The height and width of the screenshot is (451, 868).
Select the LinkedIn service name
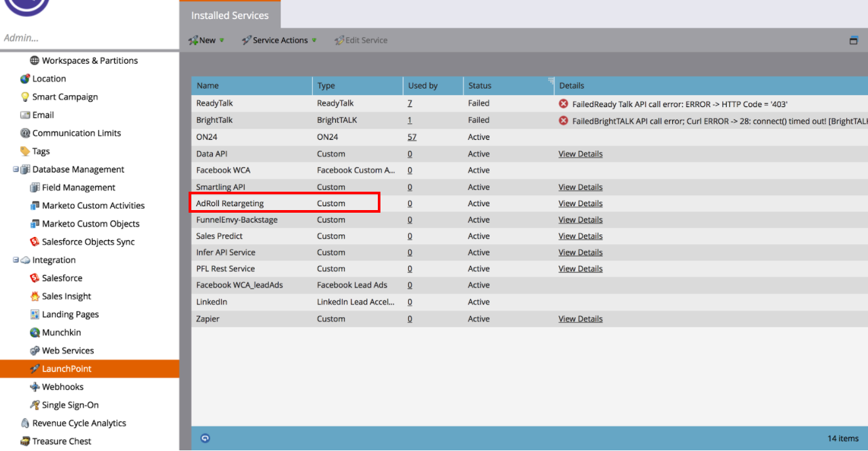[x=212, y=302]
